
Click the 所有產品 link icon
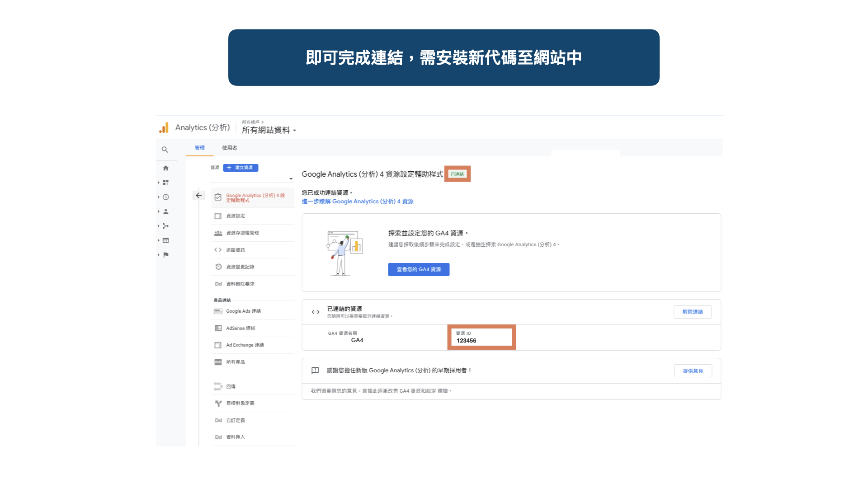click(218, 362)
